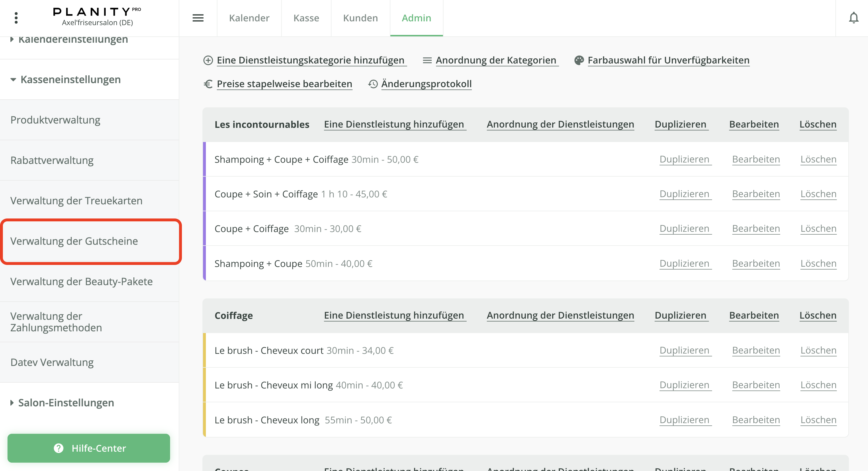
Task: Click the history change log icon
Action: (373, 84)
